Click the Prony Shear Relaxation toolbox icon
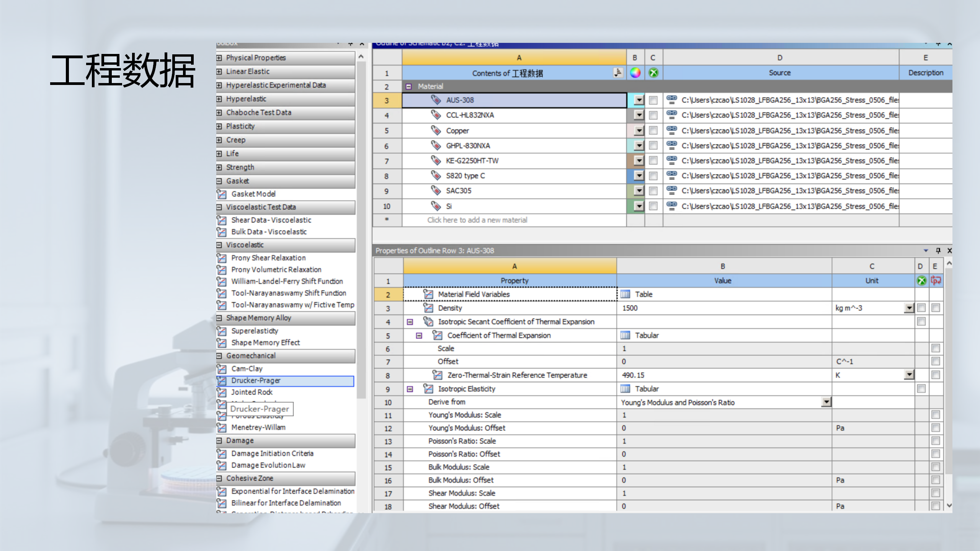This screenshot has width=980, height=551. click(222, 258)
